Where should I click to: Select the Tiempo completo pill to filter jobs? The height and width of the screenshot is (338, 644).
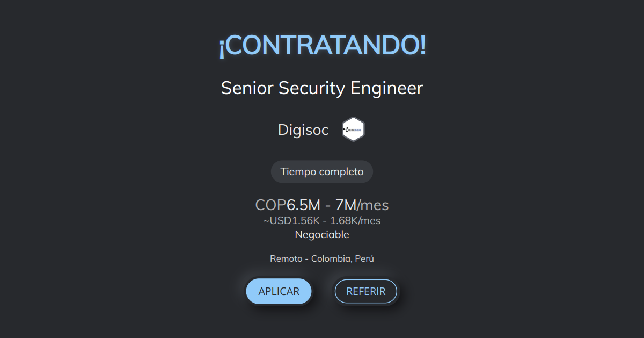[321, 171]
